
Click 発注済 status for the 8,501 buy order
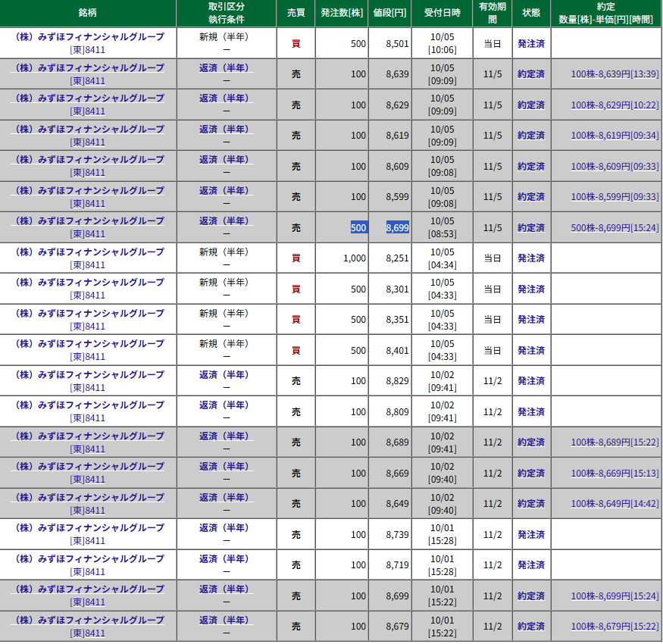click(x=531, y=43)
